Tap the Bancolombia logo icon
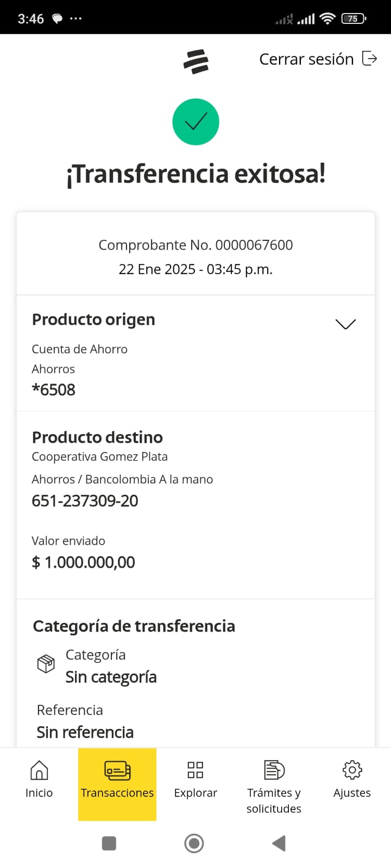Screen dimensions: 391x868 pyautogui.click(x=196, y=61)
